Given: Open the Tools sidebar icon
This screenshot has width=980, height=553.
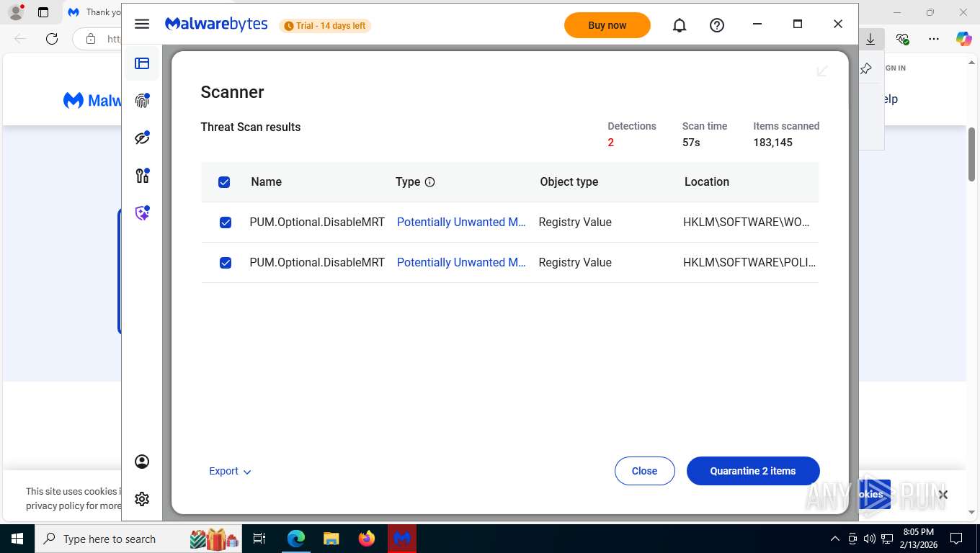Looking at the screenshot, I should pos(142,176).
